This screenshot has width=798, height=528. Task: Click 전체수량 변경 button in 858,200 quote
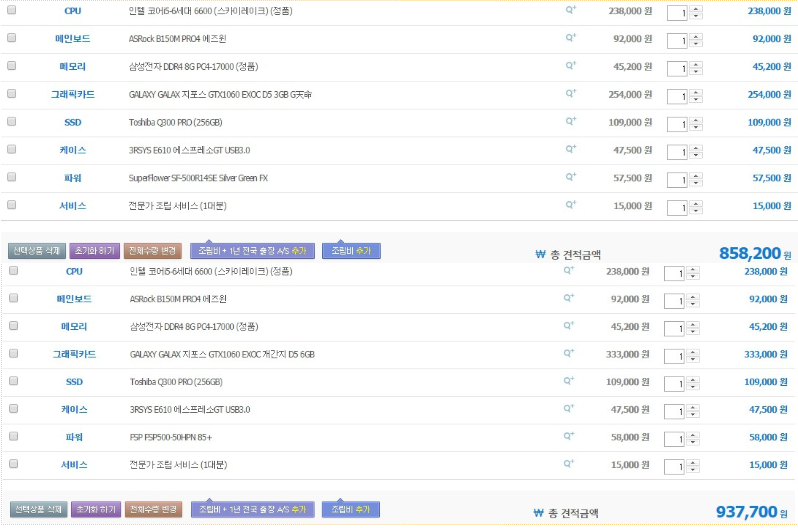click(152, 251)
